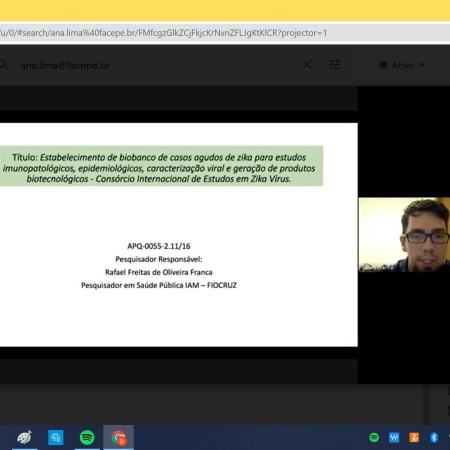450x450 pixels.
Task: Open Paint from the taskbar
Action: coord(25,437)
